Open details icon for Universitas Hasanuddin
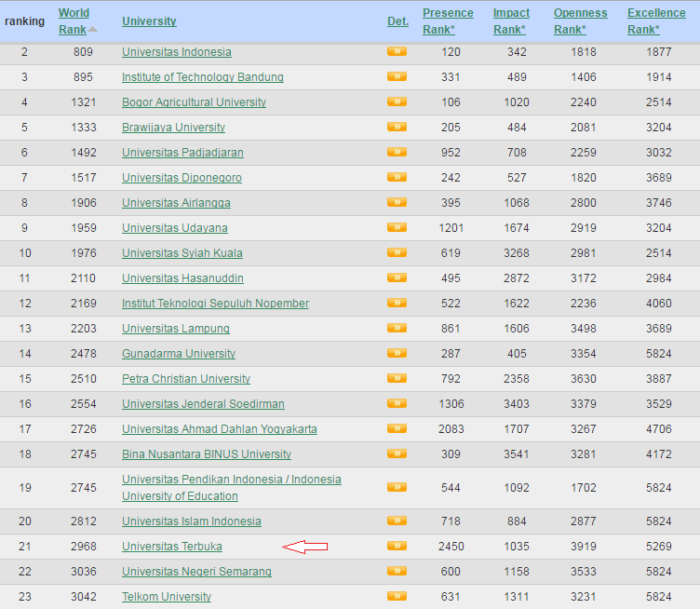The width and height of the screenshot is (700, 609). point(397,277)
